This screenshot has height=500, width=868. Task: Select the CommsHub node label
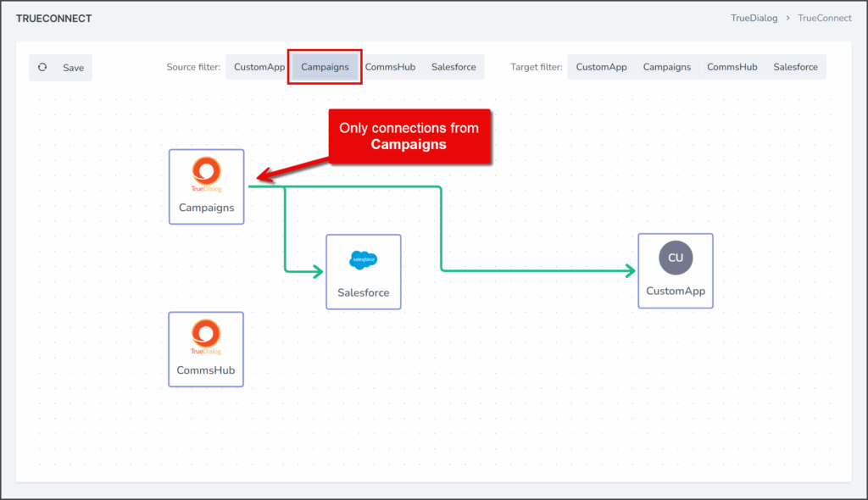[206, 369]
